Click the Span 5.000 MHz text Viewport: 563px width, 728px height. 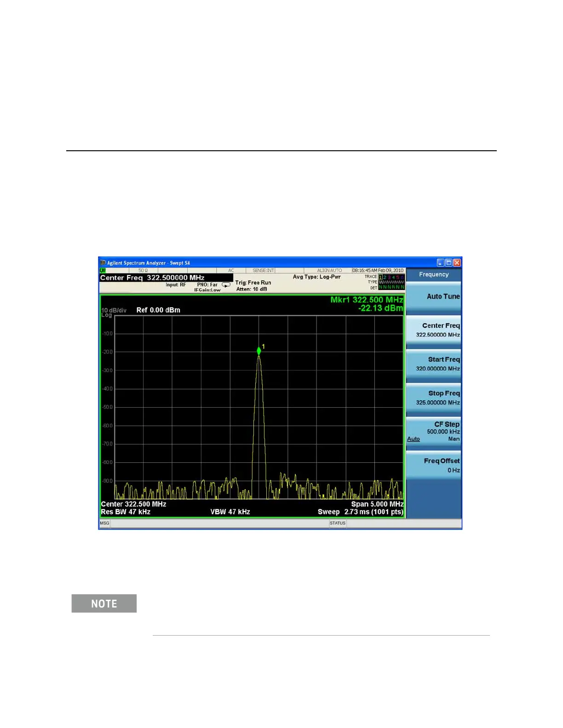click(x=378, y=504)
